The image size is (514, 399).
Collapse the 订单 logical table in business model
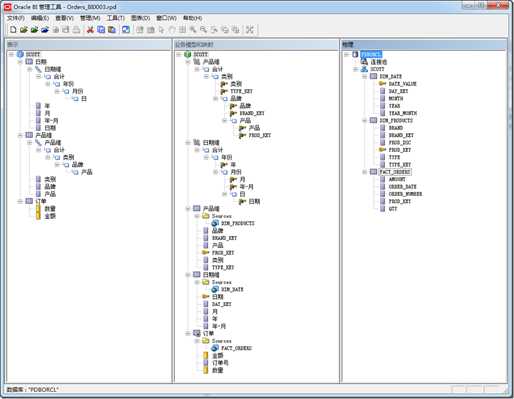pyautogui.click(x=188, y=333)
